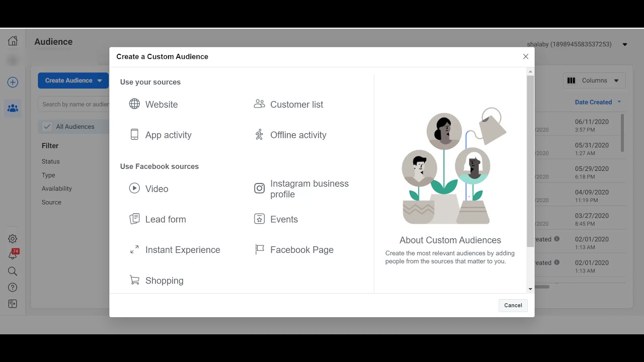This screenshot has height=362, width=644.
Task: Click the Events star icon
Action: [259, 219]
